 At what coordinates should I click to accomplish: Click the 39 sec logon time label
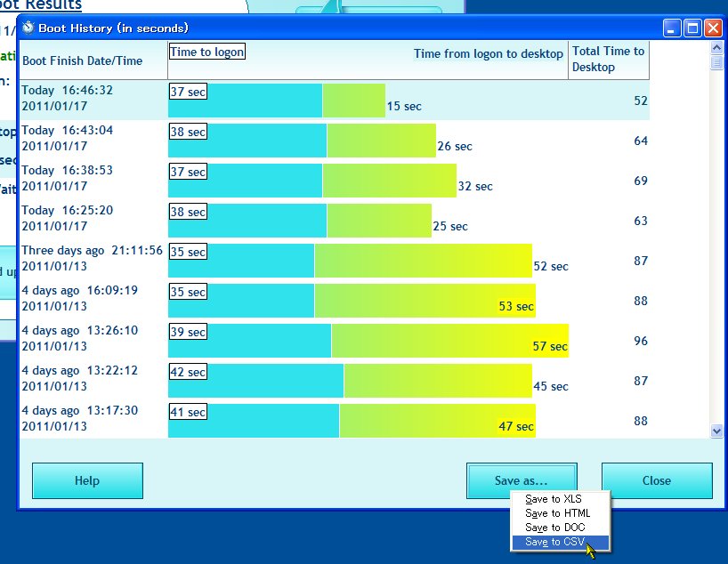tap(188, 332)
